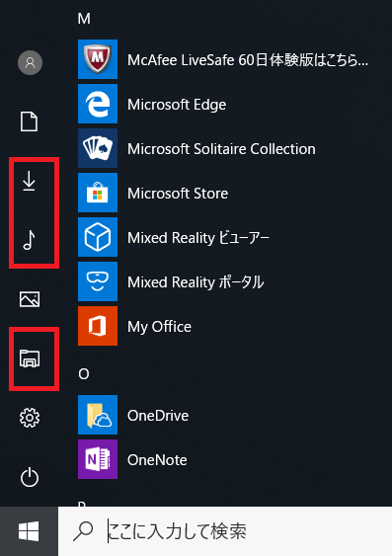The height and width of the screenshot is (556, 392).
Task: Click the OneDrive cloud folder icon
Action: click(x=98, y=415)
